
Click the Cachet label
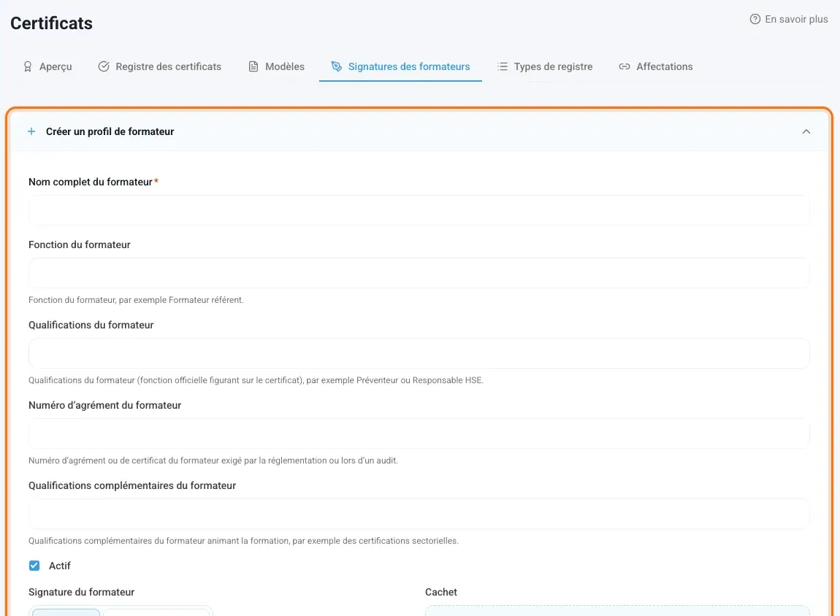click(x=441, y=592)
